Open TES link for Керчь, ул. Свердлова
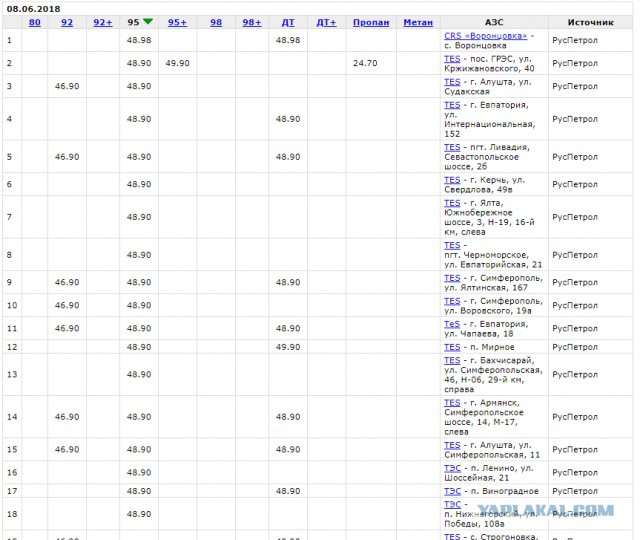The image size is (640, 540). [x=452, y=180]
